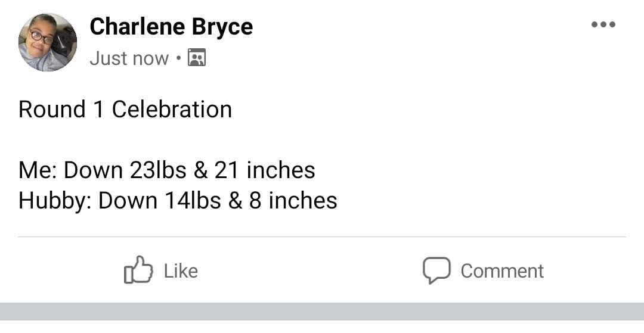Click the dot between timestamp and audience icon
The height and width of the screenshot is (333, 644).
(178, 58)
